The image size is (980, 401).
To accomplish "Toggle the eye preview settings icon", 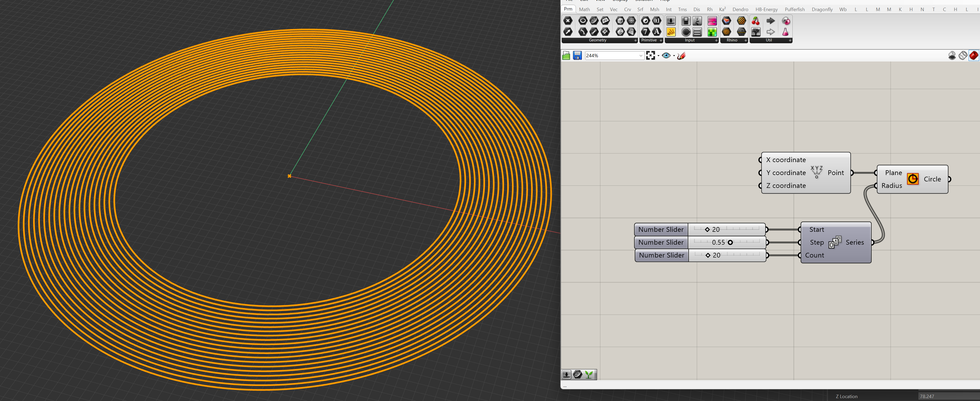I will 666,55.
